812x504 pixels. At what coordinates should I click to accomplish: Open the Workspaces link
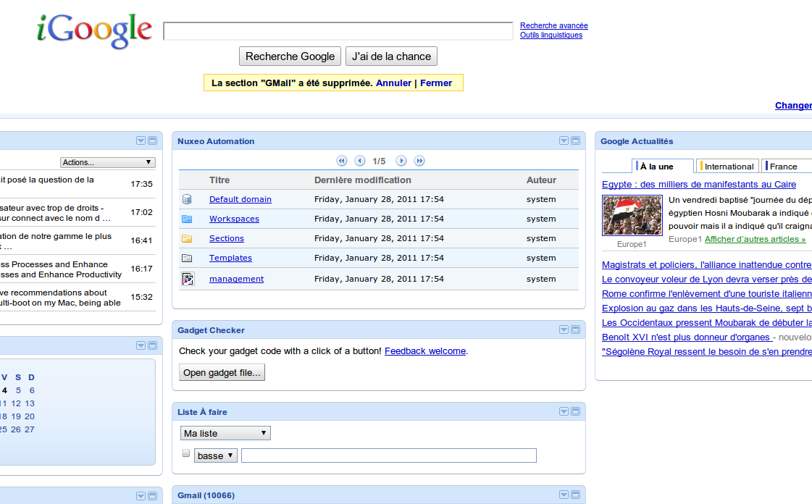(234, 219)
